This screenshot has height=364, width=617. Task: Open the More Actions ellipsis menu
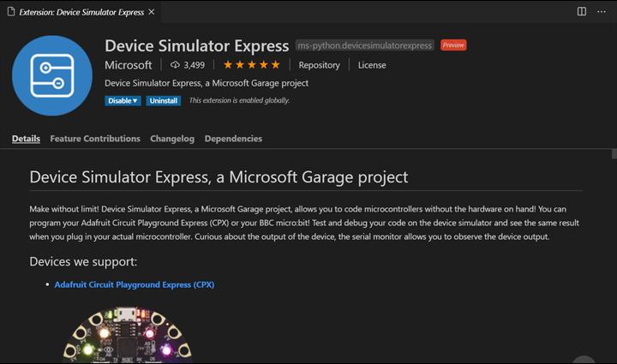click(602, 11)
